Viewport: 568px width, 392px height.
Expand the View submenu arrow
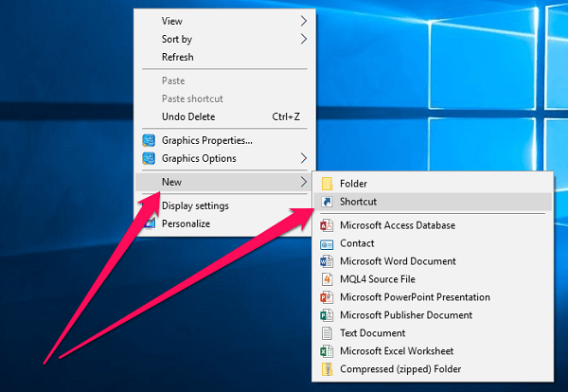(x=304, y=21)
